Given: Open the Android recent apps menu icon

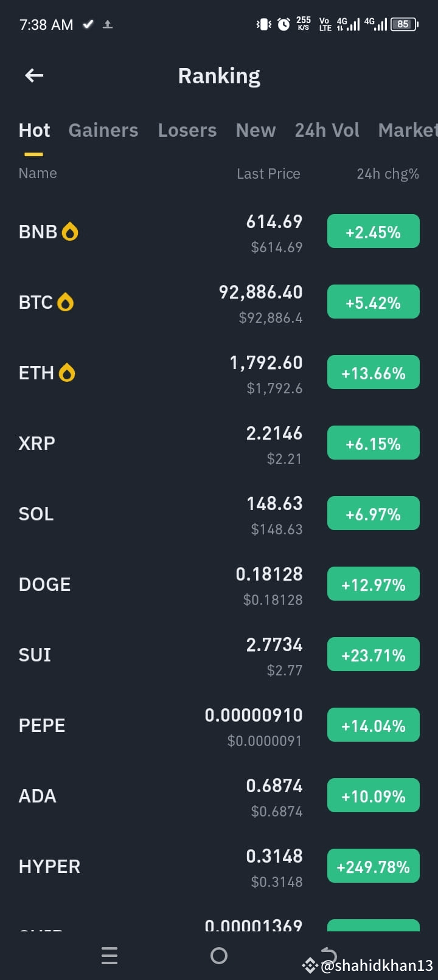Looking at the screenshot, I should click(x=109, y=956).
